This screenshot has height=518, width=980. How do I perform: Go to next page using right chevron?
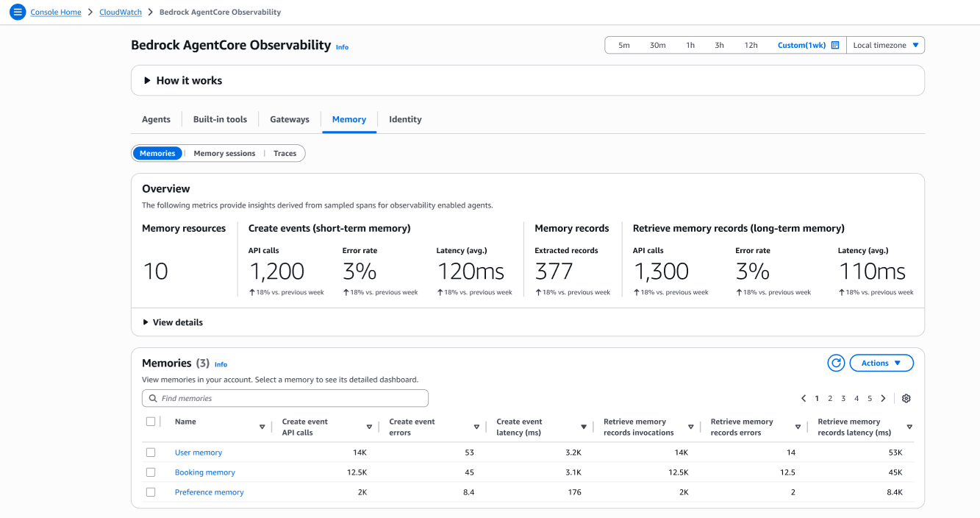[883, 398]
